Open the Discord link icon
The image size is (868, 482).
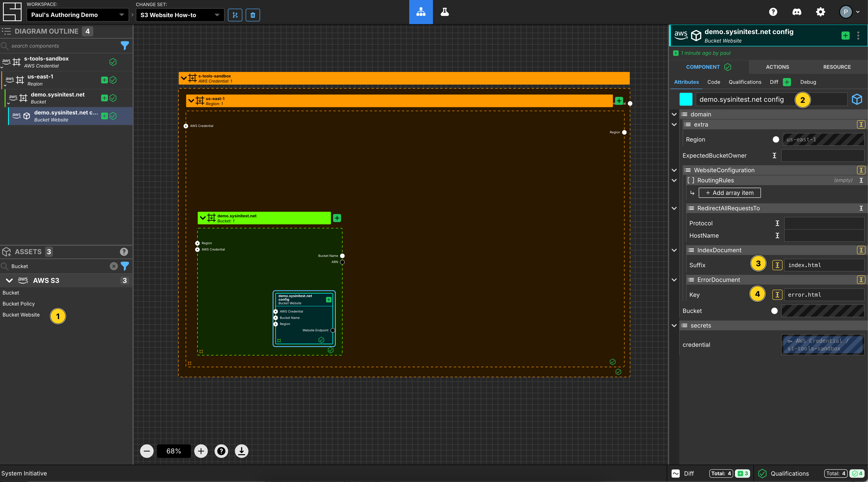pos(796,12)
